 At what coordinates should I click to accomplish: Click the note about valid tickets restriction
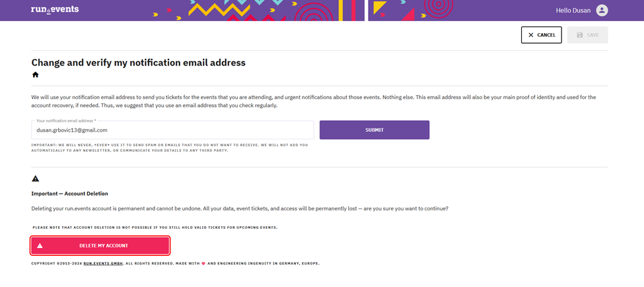coord(155,227)
